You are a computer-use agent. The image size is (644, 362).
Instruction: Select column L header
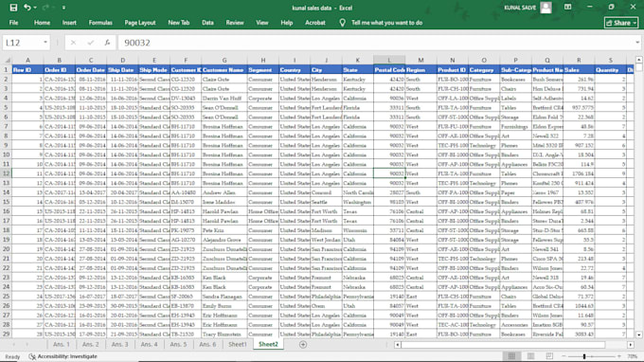pyautogui.click(x=389, y=60)
